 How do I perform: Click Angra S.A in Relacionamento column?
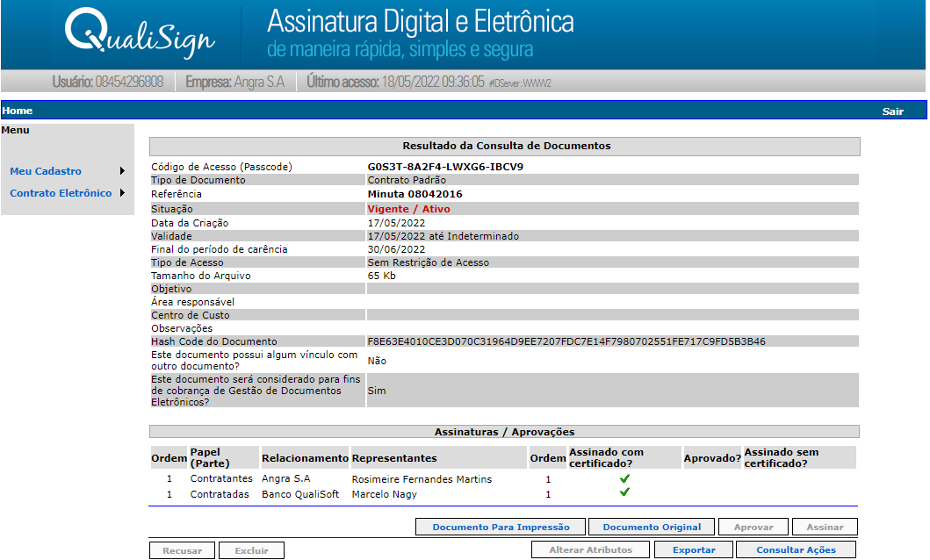pos(286,479)
